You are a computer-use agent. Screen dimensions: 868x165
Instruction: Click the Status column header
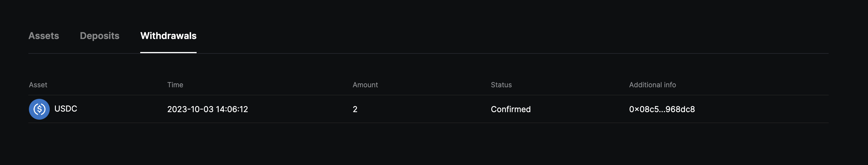pos(501,85)
